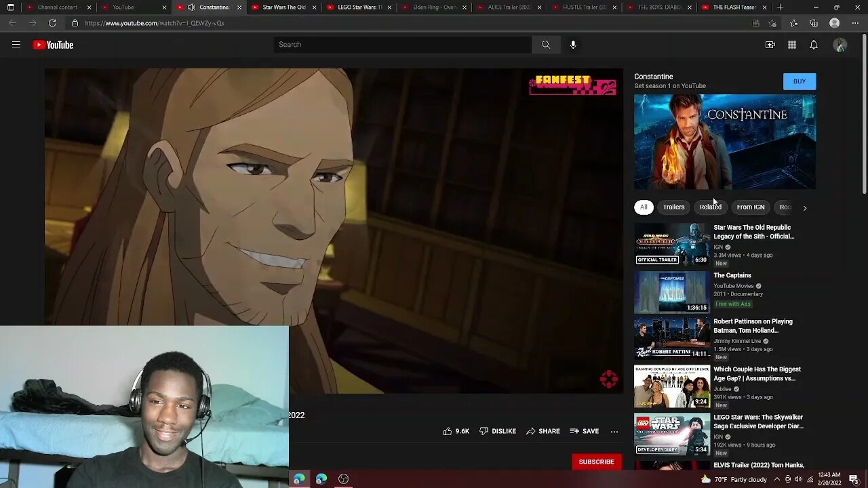The image size is (868, 488).
Task: Reload the page with the refresh icon
Action: coord(52,23)
